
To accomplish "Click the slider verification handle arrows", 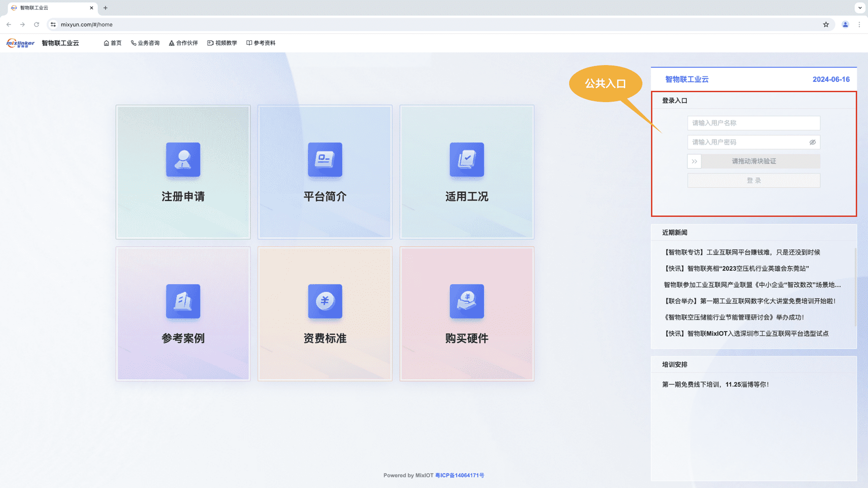I will tap(694, 161).
